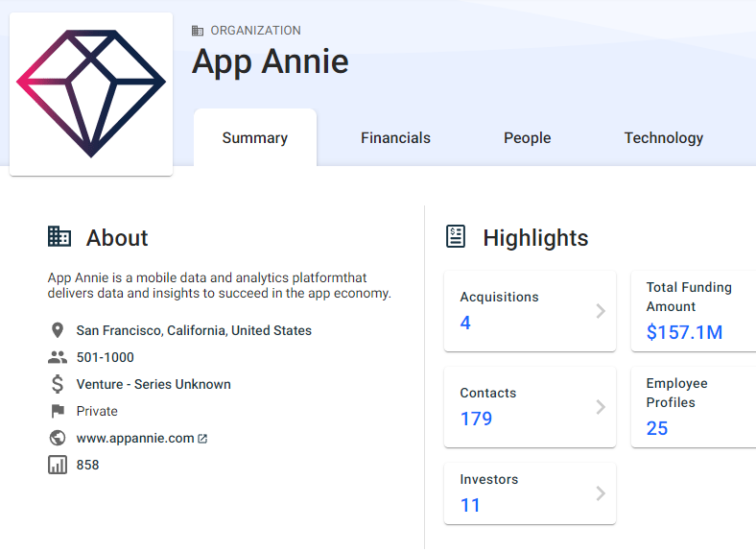Click the employees people icon

point(58,357)
